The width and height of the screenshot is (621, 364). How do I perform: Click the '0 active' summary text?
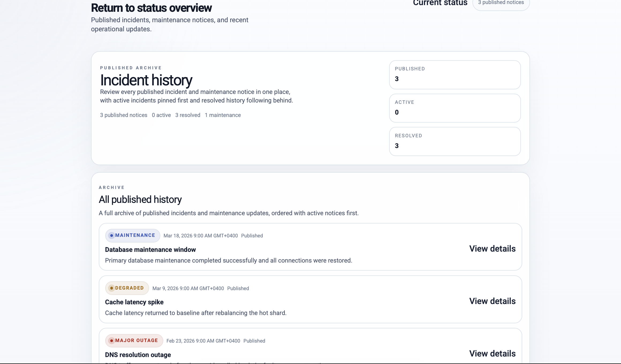pyautogui.click(x=161, y=115)
